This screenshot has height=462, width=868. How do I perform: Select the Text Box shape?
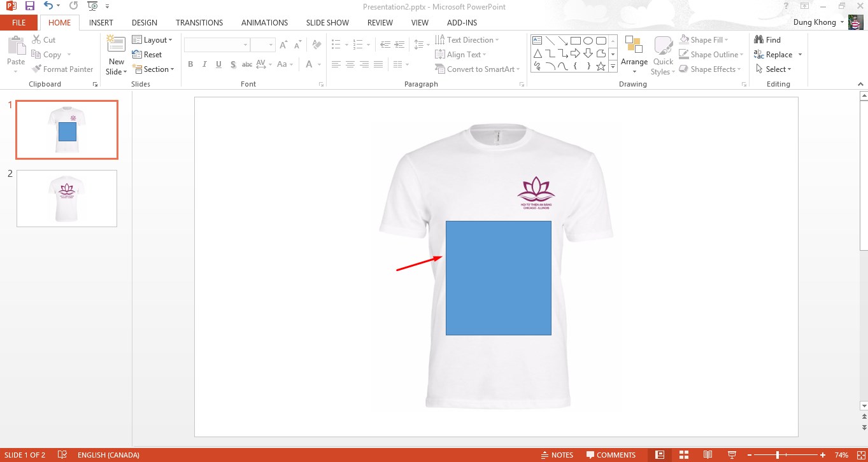point(537,40)
